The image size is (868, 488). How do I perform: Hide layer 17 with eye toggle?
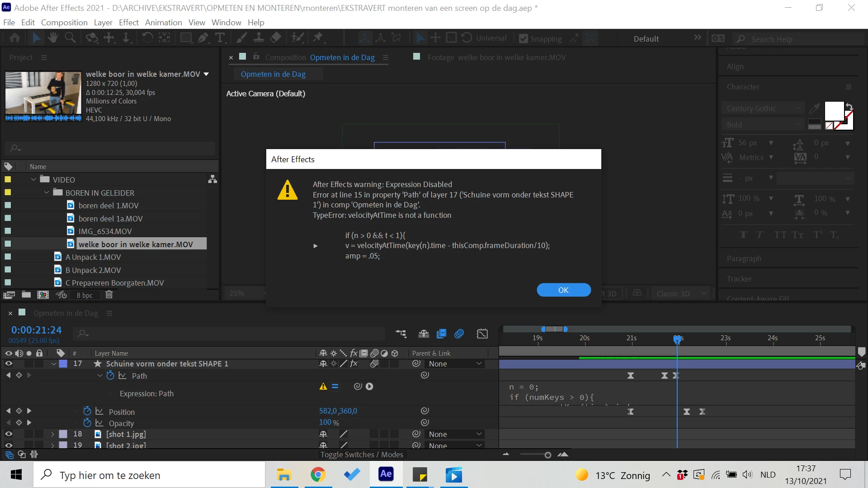click(x=9, y=364)
